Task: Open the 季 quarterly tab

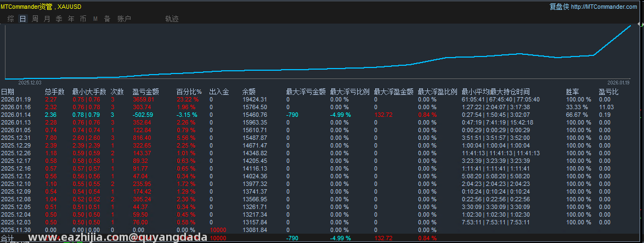Action: [x=59, y=19]
